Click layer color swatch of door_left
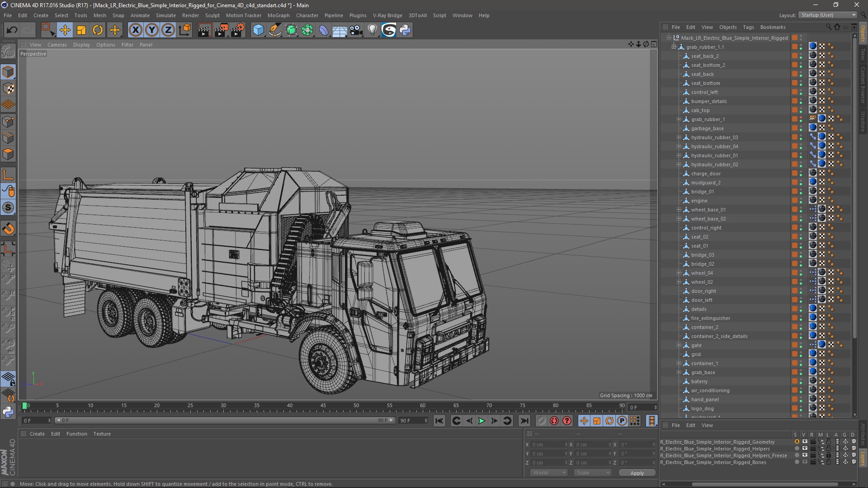The height and width of the screenshot is (488, 868). [794, 300]
